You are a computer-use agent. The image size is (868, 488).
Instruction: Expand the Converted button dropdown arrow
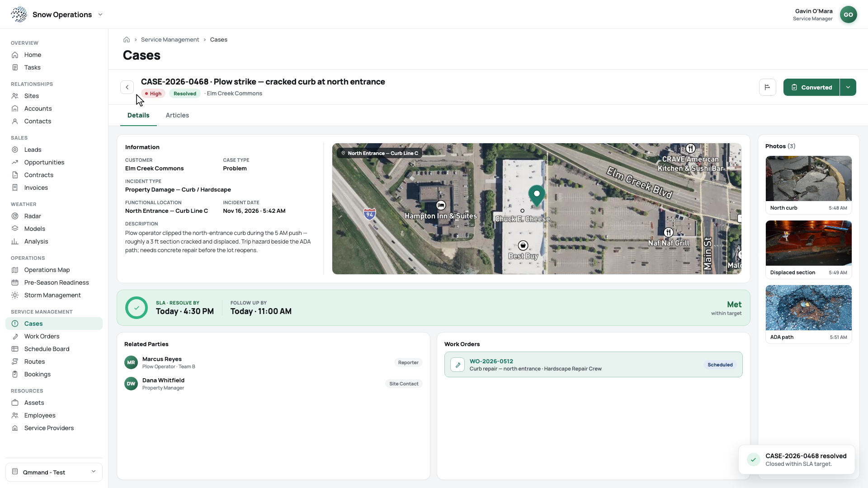[x=848, y=87]
